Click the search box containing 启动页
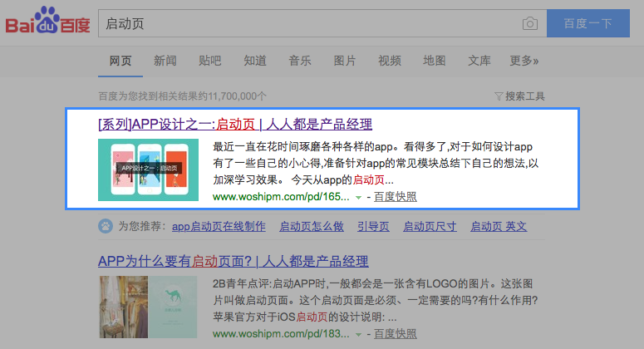The width and height of the screenshot is (644, 349). coord(322,23)
